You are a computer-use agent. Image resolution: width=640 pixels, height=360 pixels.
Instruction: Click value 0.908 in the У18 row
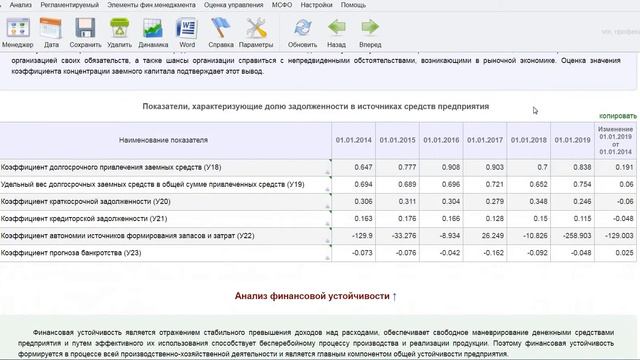click(x=451, y=167)
